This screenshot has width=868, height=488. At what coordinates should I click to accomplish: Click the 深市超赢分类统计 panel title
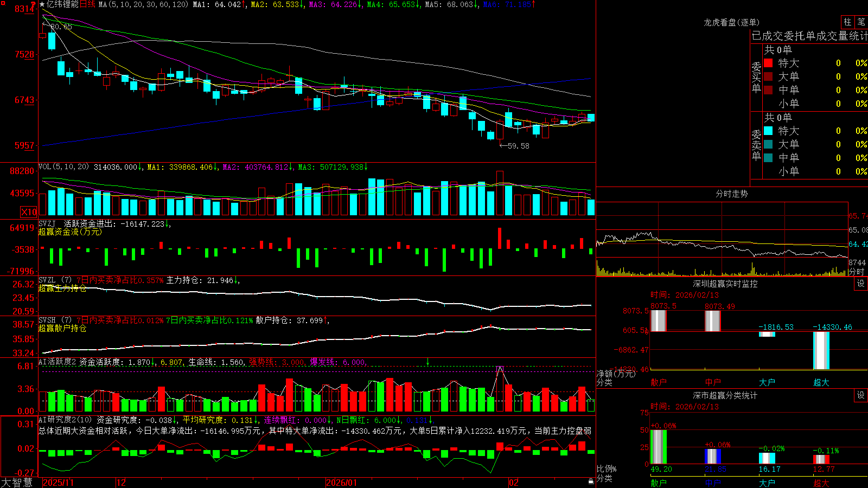coord(725,395)
